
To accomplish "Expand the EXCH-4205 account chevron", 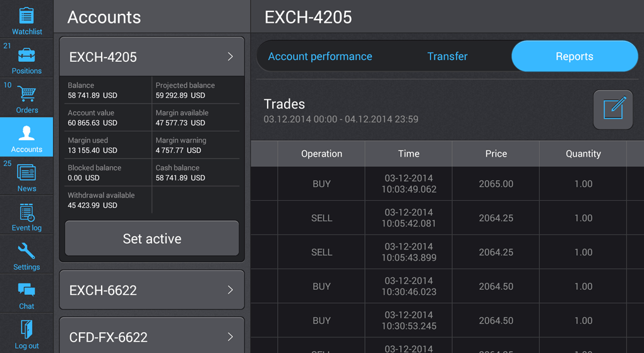I will click(x=230, y=57).
